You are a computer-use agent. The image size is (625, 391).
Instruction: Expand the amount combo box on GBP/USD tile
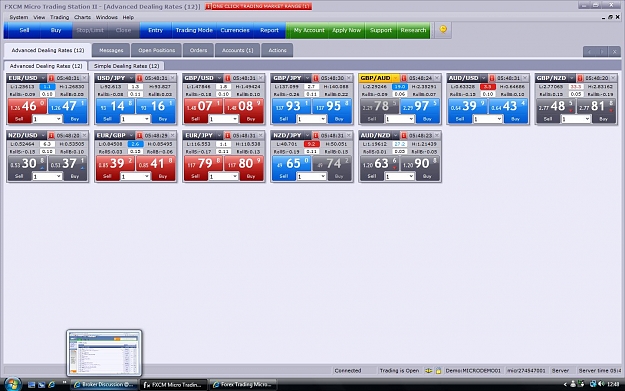(x=235, y=119)
